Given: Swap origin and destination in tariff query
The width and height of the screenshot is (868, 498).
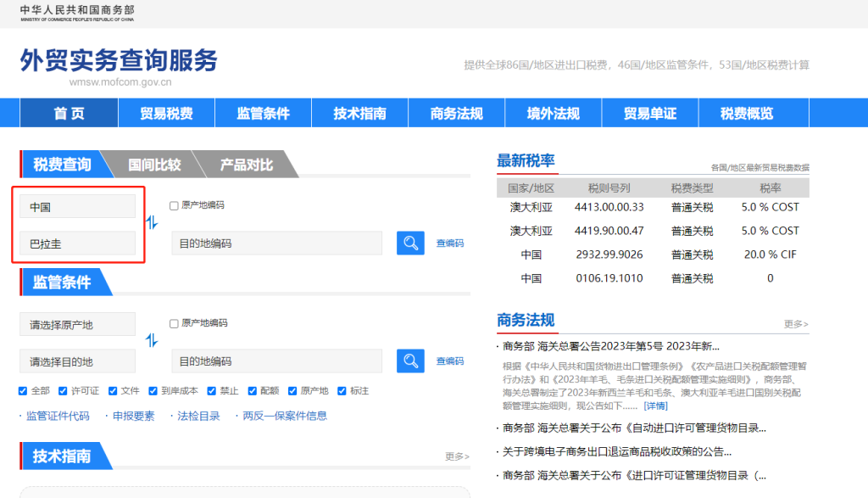Looking at the screenshot, I should click(152, 222).
